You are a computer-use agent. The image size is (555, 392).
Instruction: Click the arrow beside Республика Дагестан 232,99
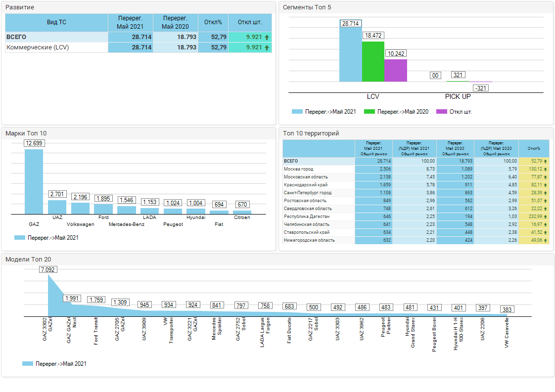(545, 217)
